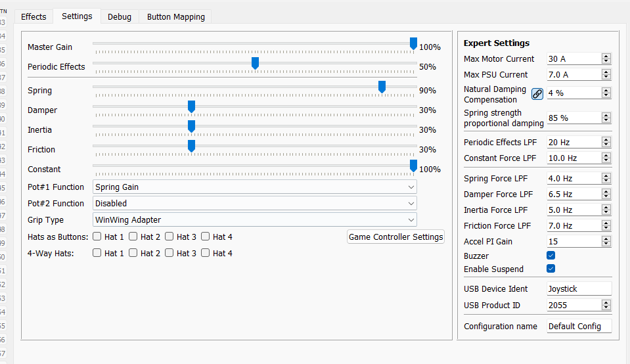Decrease Max PSU Current with down arrow
This screenshot has width=630, height=364.
point(606,78)
